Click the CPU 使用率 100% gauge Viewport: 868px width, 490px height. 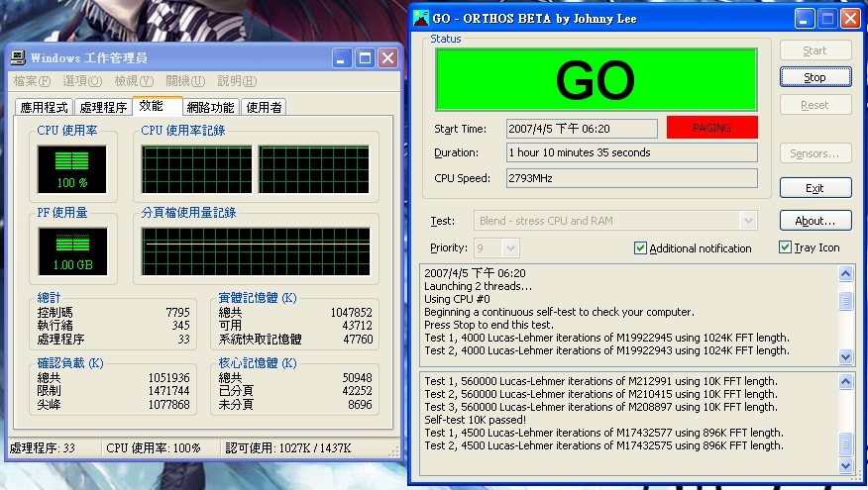point(72,169)
